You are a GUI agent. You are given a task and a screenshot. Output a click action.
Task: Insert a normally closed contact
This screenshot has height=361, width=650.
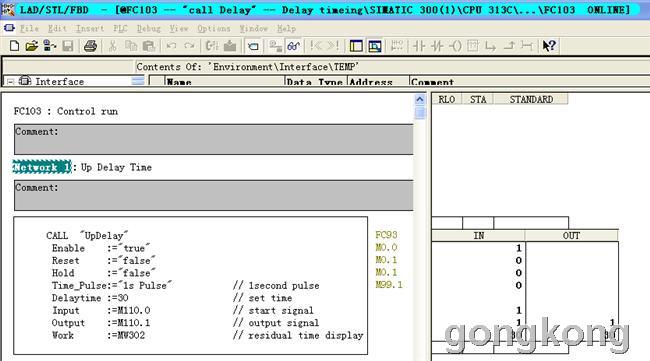tap(437, 46)
